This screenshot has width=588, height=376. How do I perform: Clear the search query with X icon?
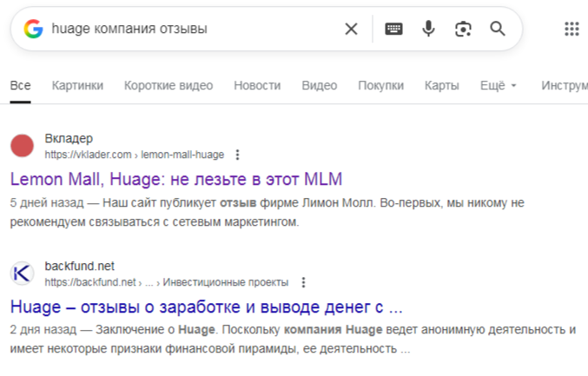pyautogui.click(x=351, y=30)
